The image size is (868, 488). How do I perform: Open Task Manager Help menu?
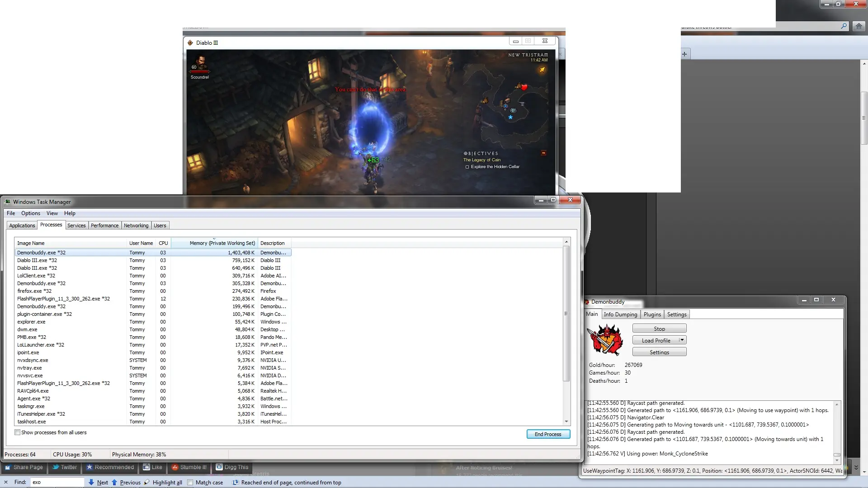[70, 213]
